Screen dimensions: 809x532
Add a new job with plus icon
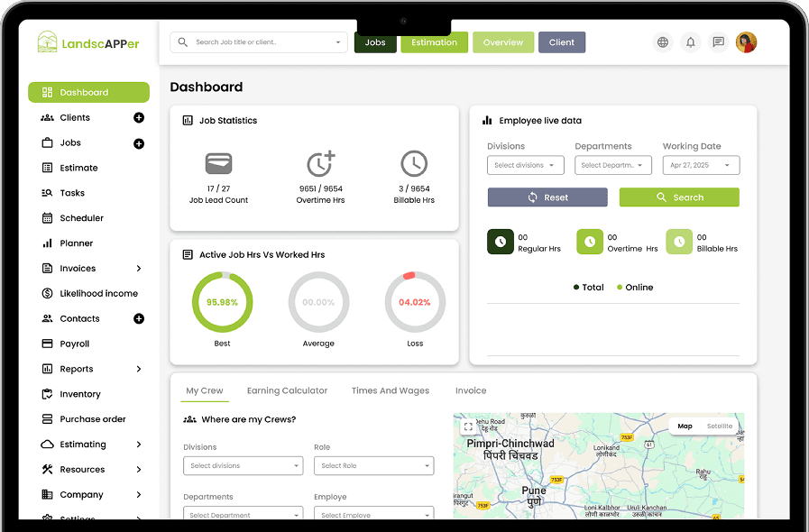[139, 143]
